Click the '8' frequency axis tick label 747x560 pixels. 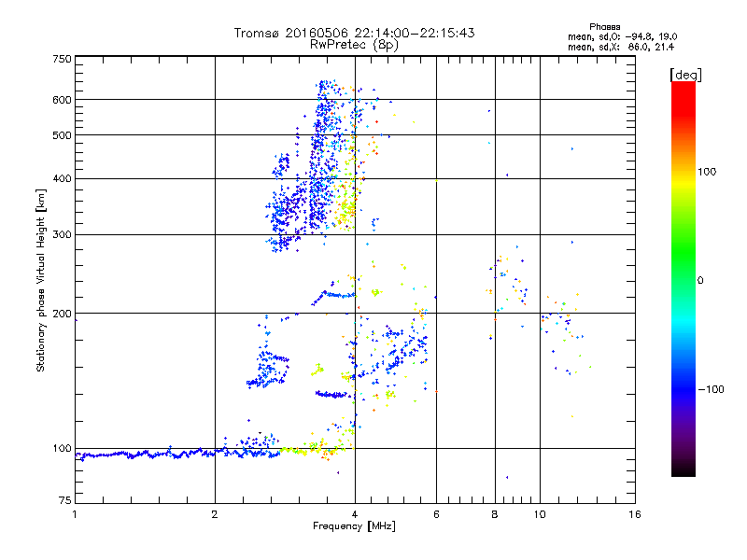[x=495, y=514]
